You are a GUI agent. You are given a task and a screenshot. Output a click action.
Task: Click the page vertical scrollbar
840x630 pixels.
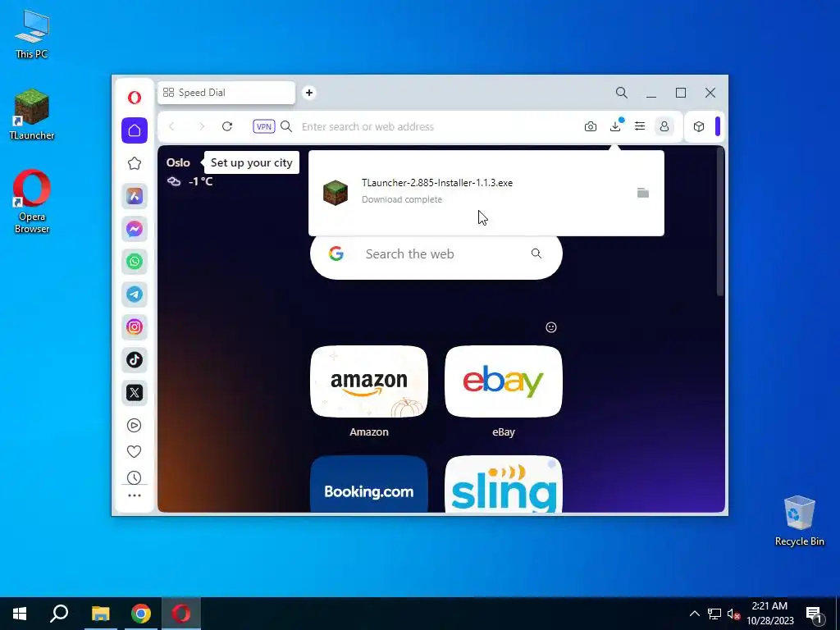pyautogui.click(x=720, y=222)
